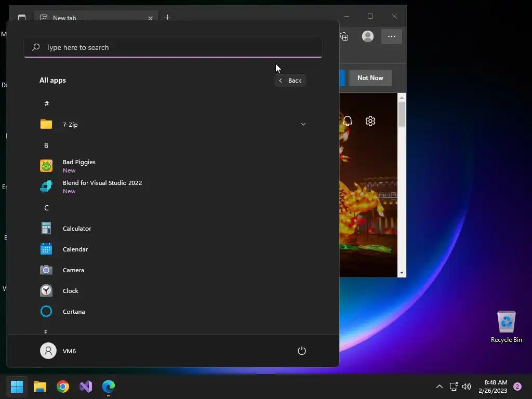Viewport: 532px width, 399px height.
Task: Jump to the # letter header
Action: pos(46,103)
